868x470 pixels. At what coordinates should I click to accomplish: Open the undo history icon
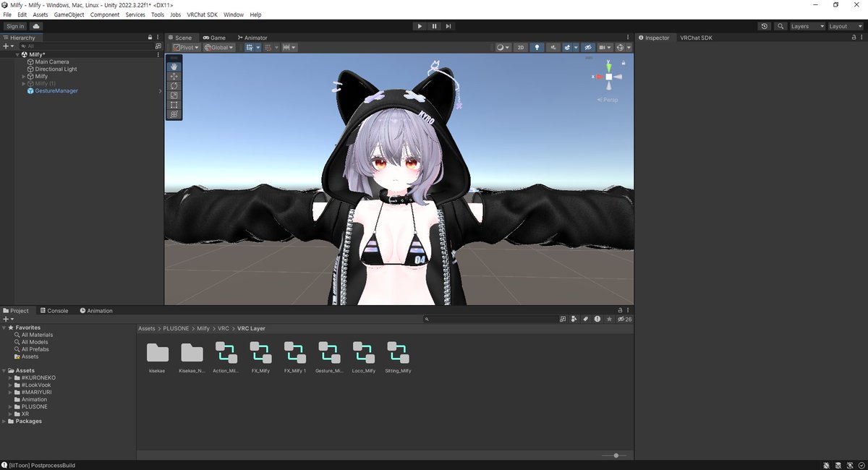[765, 26]
